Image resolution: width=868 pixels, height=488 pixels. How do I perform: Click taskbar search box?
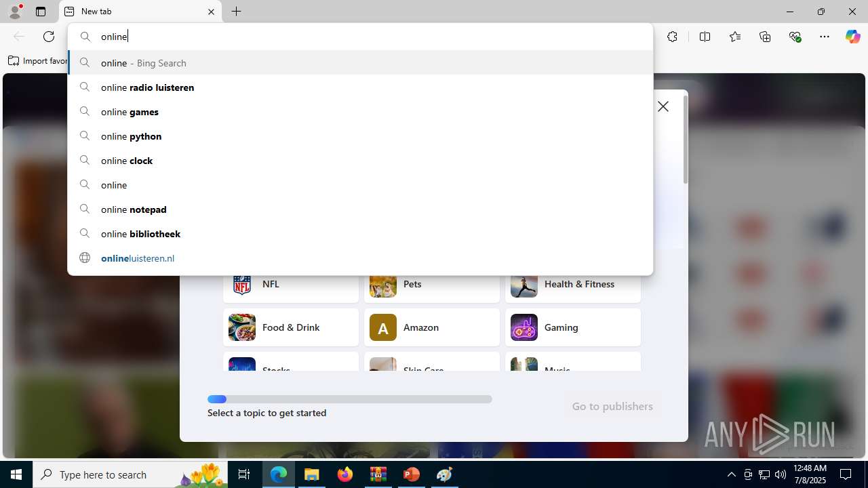(x=131, y=474)
